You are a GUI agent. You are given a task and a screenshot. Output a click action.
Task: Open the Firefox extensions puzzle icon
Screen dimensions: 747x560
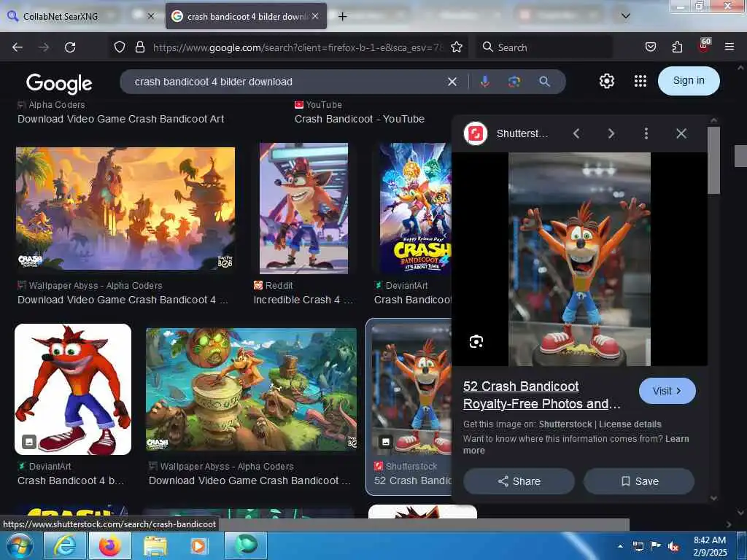677,47
